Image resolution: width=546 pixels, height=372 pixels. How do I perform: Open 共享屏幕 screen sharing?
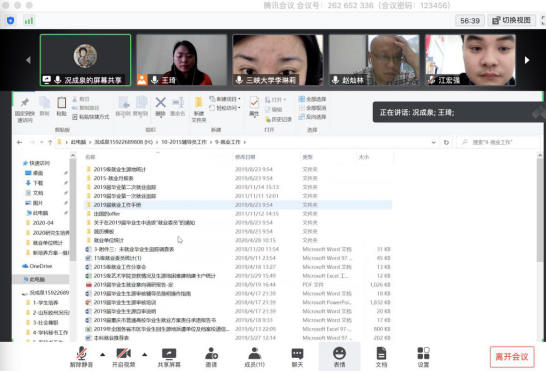click(x=169, y=357)
